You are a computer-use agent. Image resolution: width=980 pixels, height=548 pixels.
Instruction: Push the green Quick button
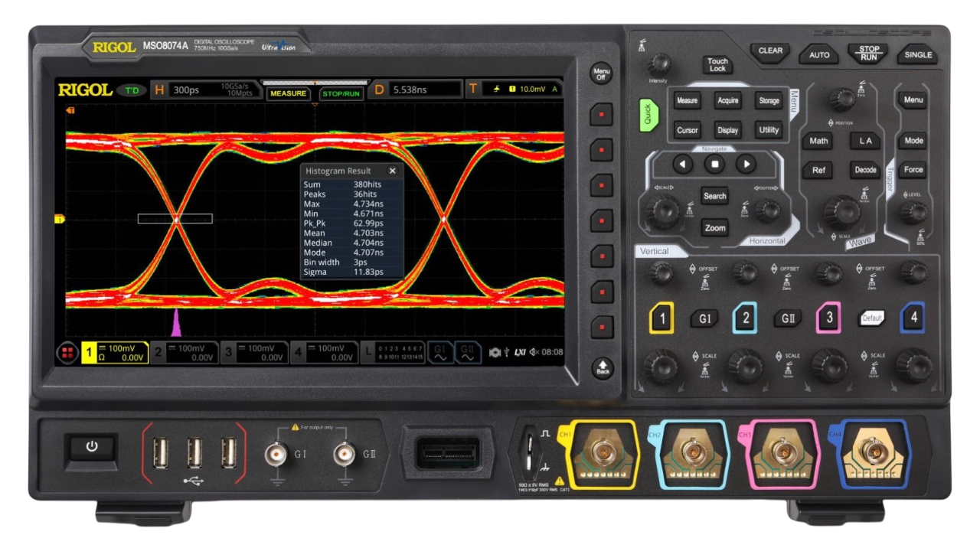tap(648, 115)
